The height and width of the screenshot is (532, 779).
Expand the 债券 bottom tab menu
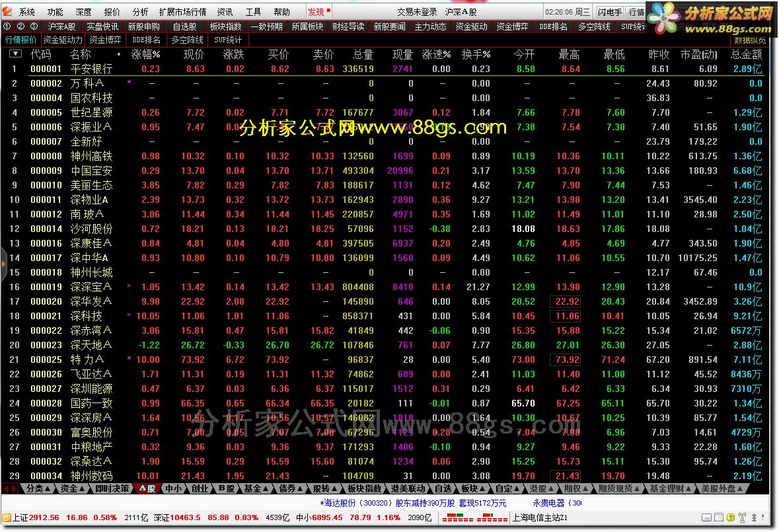coord(291,489)
